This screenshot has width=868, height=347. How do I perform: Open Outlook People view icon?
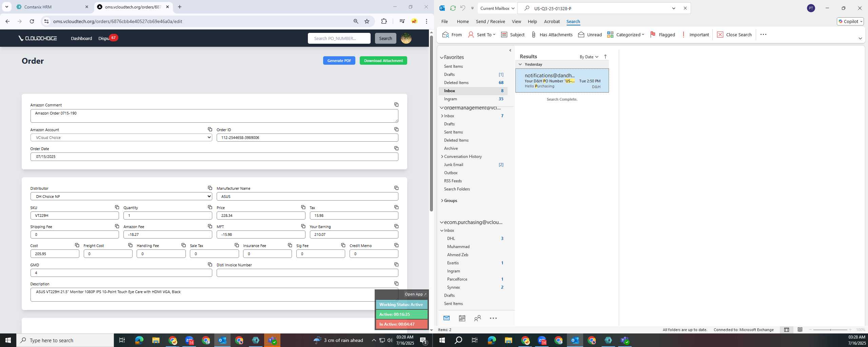pyautogui.click(x=477, y=318)
